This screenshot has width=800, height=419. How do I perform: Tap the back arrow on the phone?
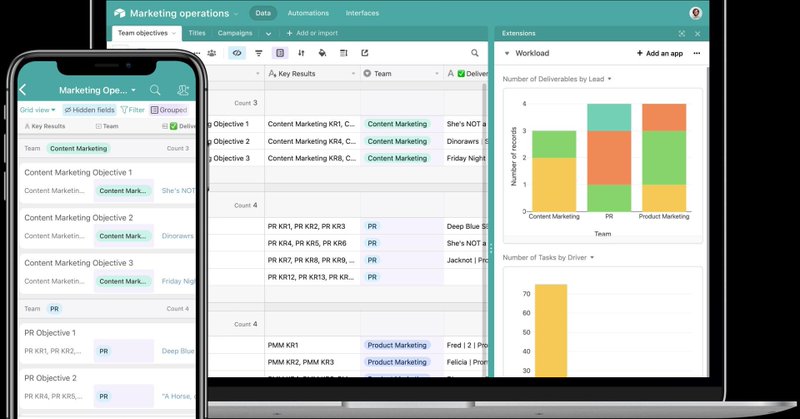22,90
